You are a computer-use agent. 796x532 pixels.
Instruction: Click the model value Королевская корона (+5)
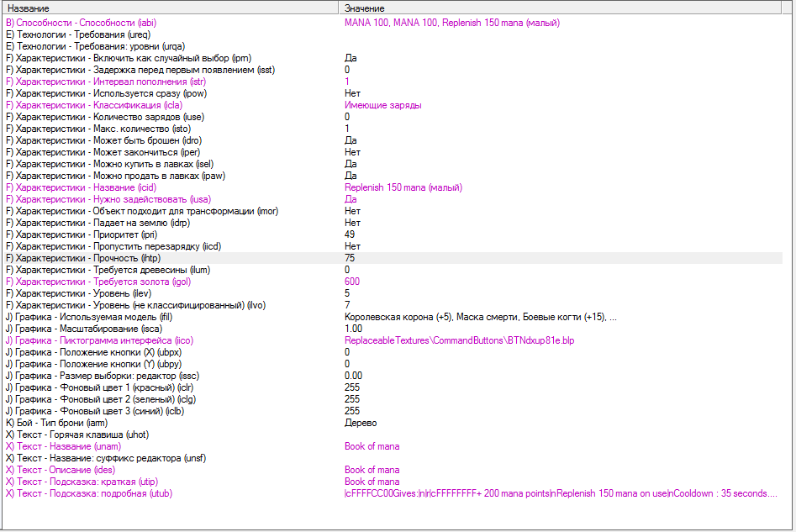coord(398,317)
